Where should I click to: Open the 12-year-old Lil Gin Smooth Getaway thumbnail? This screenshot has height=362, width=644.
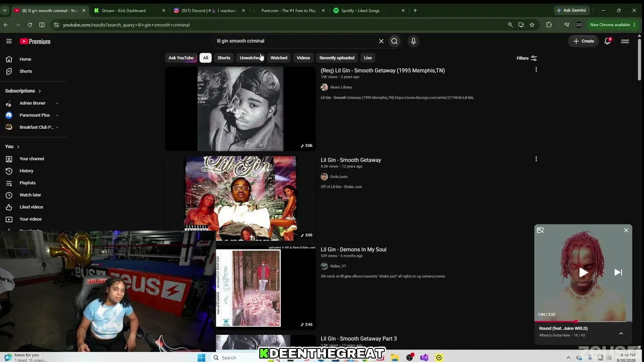point(240,198)
